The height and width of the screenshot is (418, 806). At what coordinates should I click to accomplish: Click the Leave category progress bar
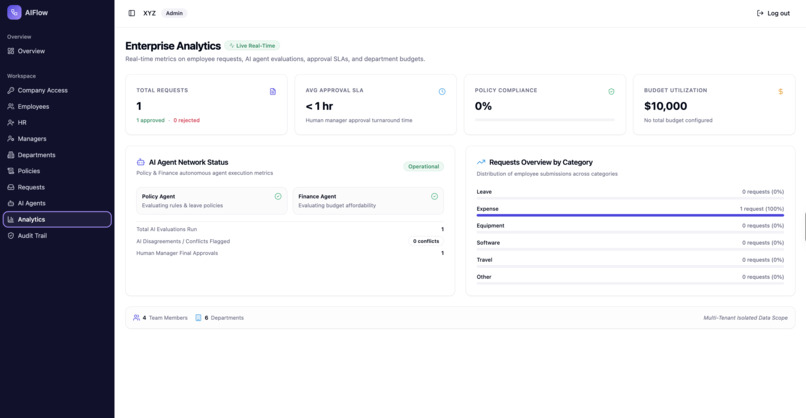coord(630,198)
